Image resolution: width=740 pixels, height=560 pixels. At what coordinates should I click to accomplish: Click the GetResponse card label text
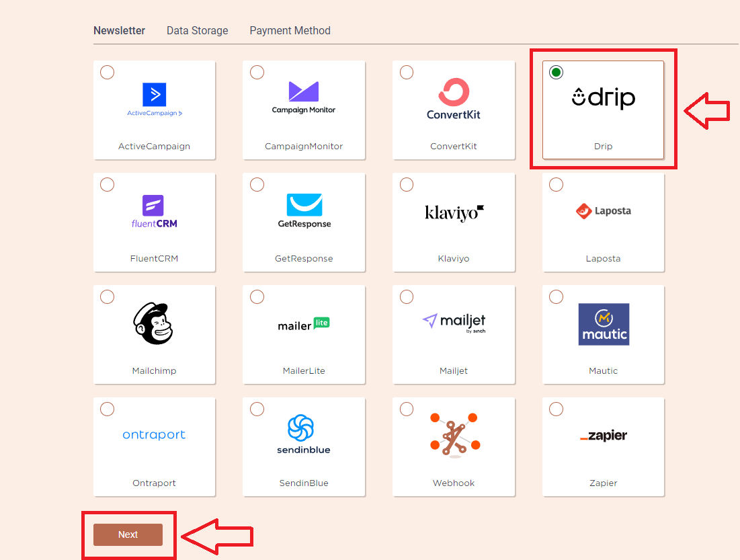coord(304,259)
